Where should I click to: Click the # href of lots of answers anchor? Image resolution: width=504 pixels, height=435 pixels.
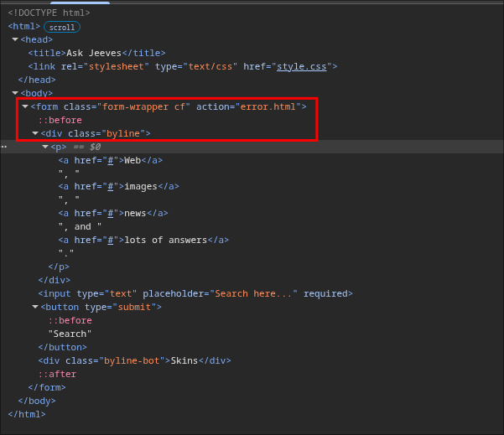[110, 240]
